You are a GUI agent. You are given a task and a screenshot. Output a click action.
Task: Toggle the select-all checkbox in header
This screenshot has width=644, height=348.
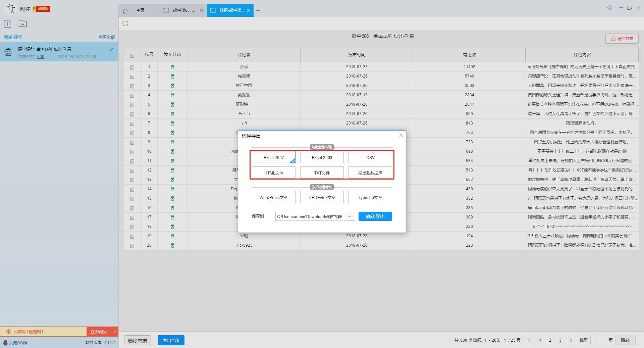coord(132,56)
